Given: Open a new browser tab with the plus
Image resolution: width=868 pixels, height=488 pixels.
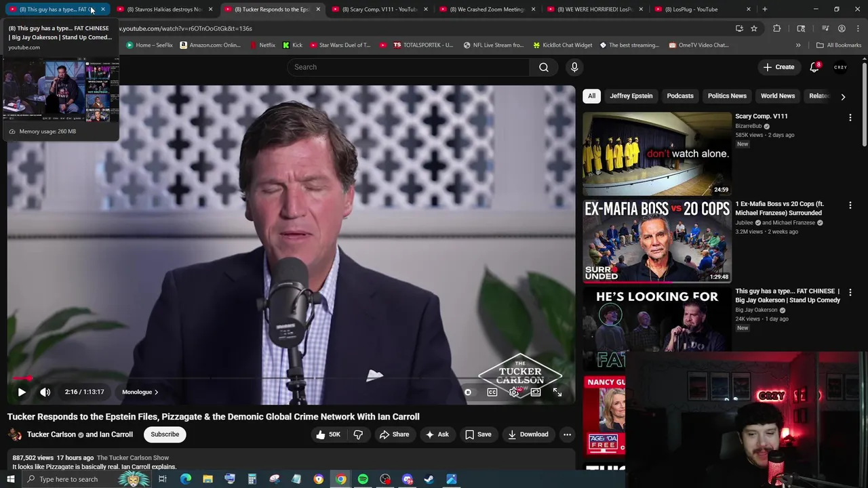Looking at the screenshot, I should click(764, 9).
